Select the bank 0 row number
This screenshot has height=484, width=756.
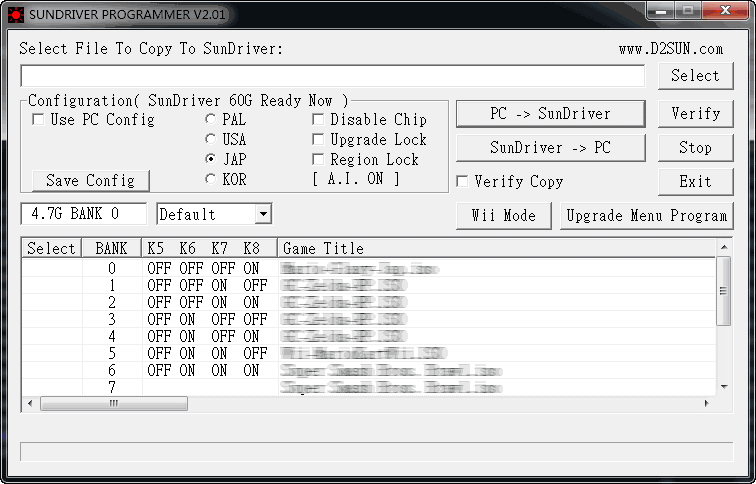112,268
